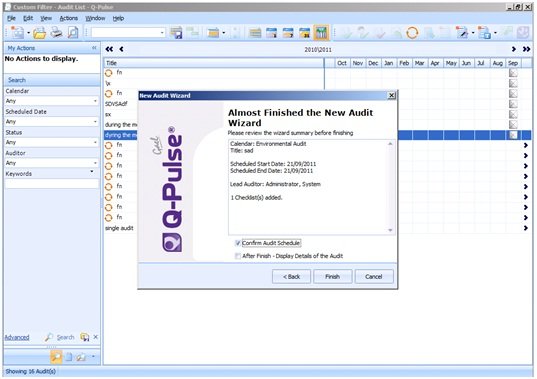This screenshot has height=379, width=537.
Task: Toggle the Confirm Audit Schedule checkbox
Action: 238,243
